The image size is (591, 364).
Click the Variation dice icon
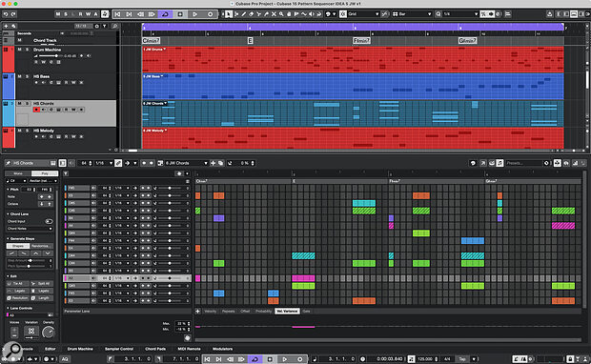[x=31, y=331]
